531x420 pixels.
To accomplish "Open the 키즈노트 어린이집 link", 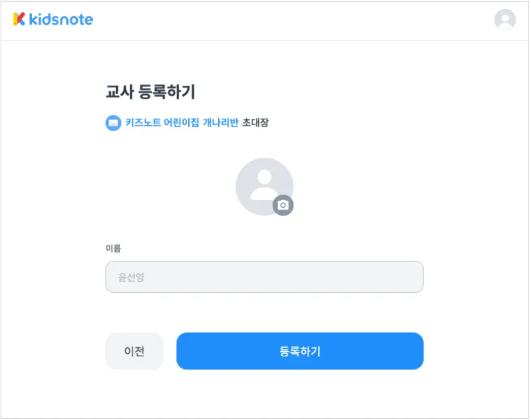I will point(164,123).
